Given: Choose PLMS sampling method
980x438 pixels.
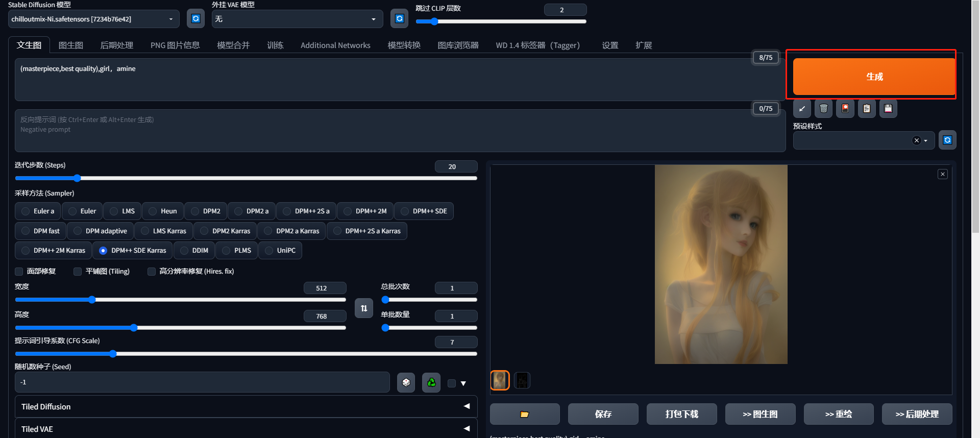Looking at the screenshot, I should (x=237, y=251).
